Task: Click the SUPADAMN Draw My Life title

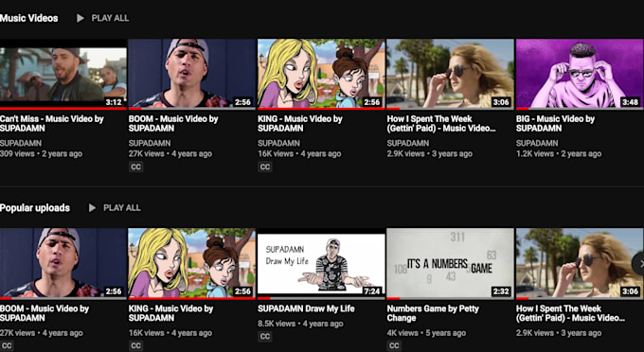Action: click(306, 308)
